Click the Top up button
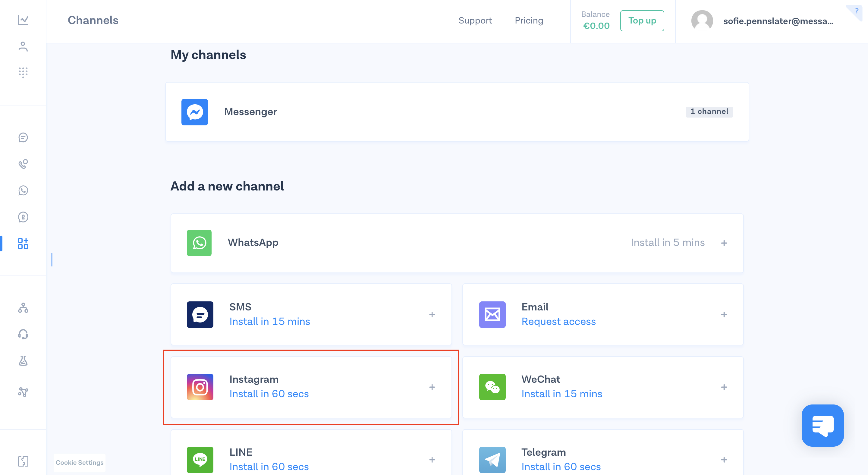The width and height of the screenshot is (868, 475). point(642,20)
